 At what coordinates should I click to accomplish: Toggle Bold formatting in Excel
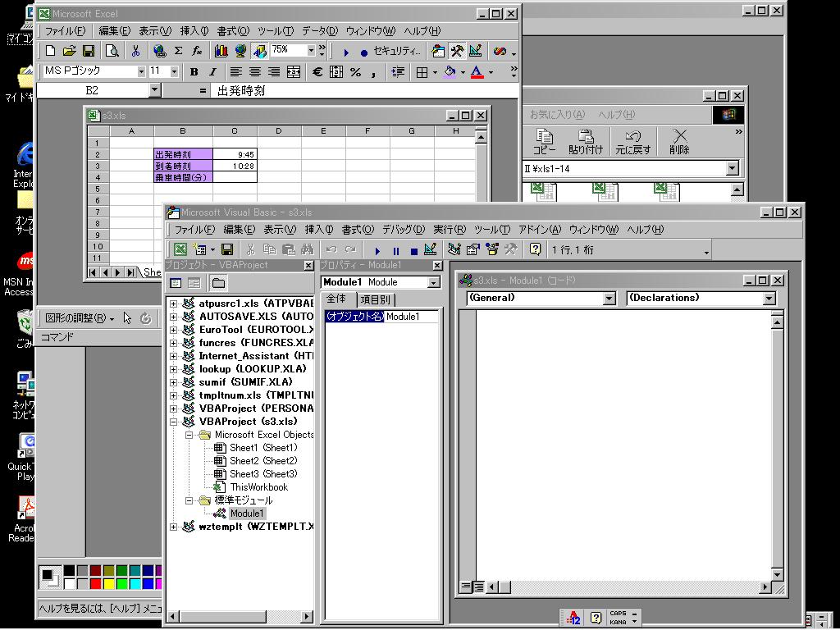click(x=194, y=72)
